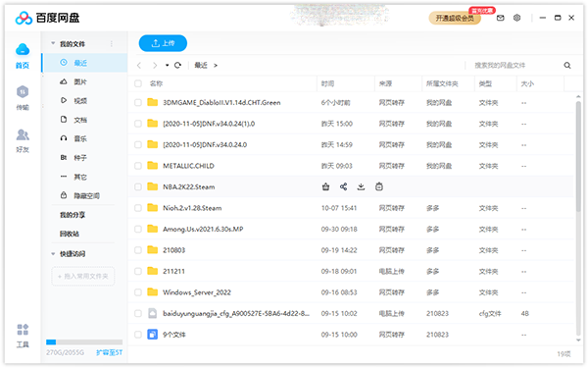
Task: Open the settings gear icon
Action: [516, 18]
